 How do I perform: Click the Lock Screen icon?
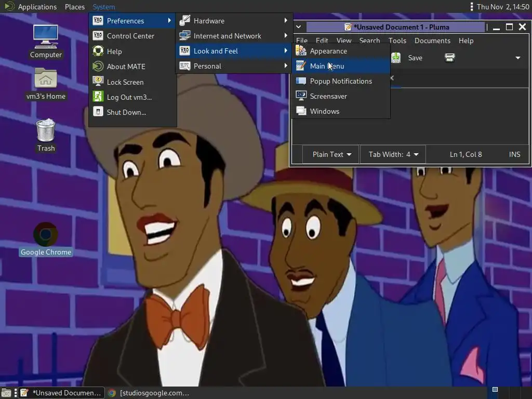tap(98, 82)
